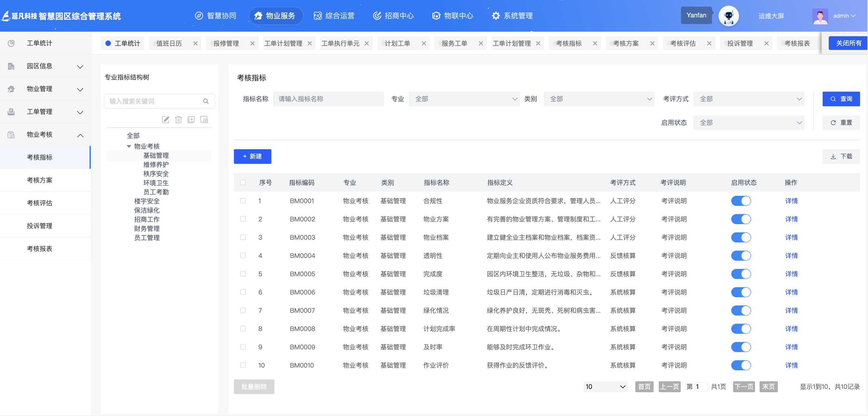Screen dimensions: 868x416
Task: Disable the toggle for BM0001 row
Action: (741, 201)
